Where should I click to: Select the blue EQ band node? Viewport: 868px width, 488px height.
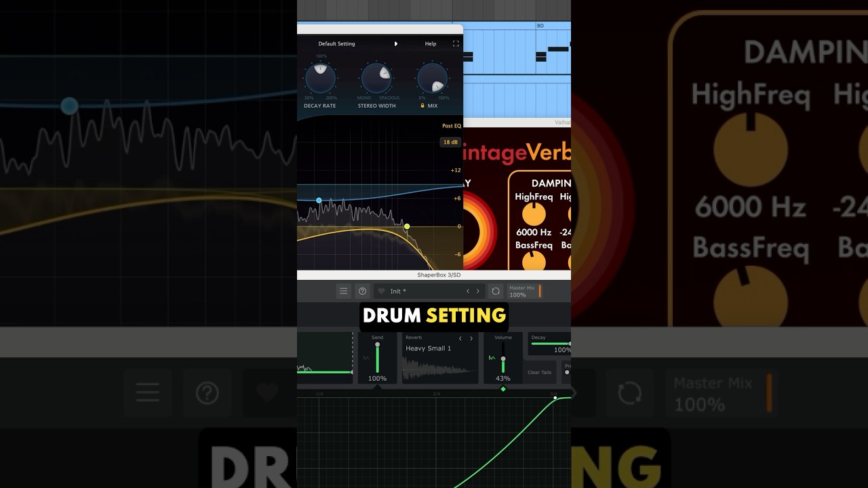coord(319,201)
